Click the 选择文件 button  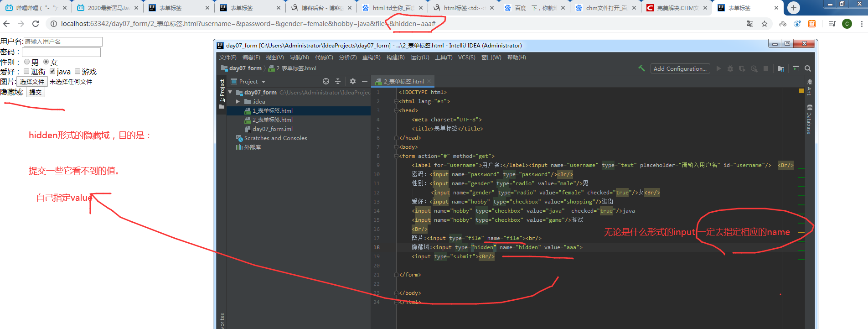click(x=32, y=82)
